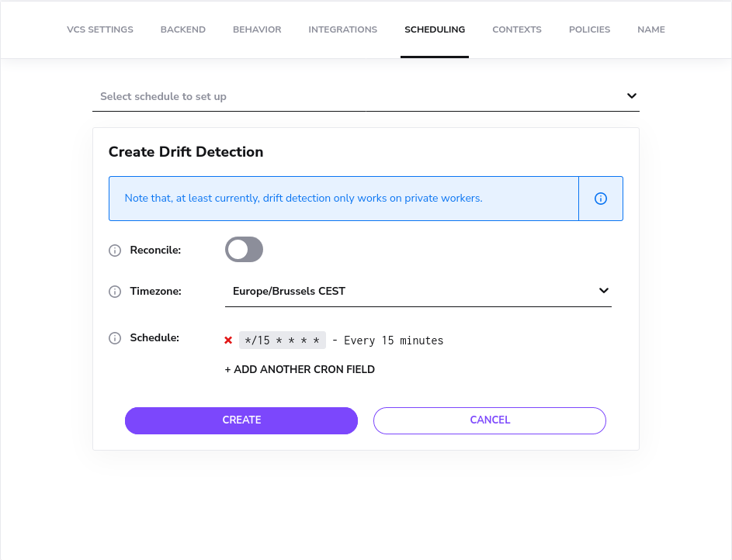Open the Contexts tab
This screenshot has width=732, height=560.
pos(517,29)
